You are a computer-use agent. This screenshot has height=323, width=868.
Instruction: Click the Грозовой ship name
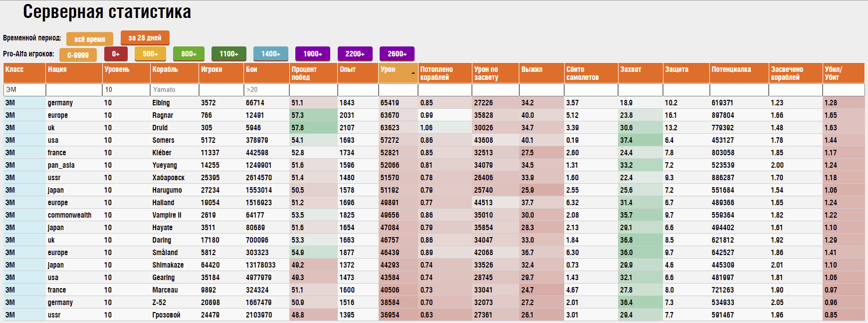[167, 315]
